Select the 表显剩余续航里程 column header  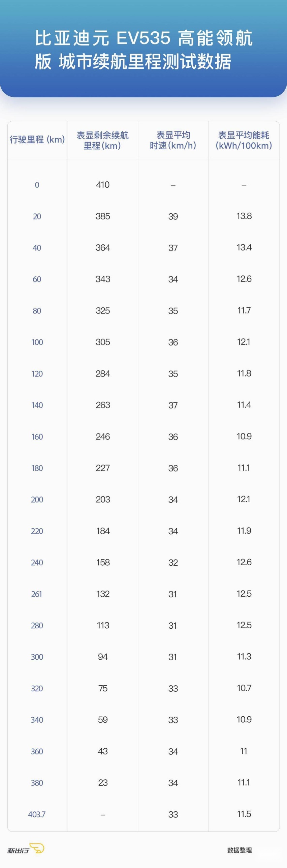(x=102, y=140)
